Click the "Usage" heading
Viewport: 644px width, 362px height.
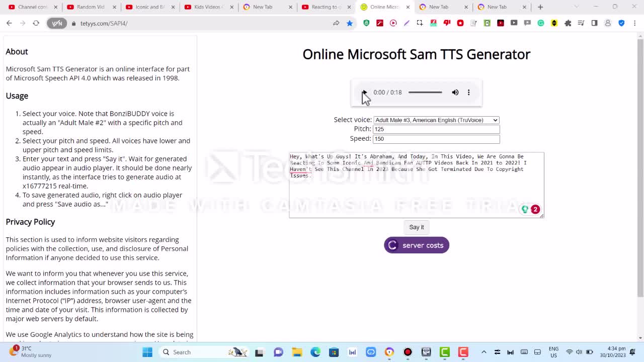[x=17, y=96]
